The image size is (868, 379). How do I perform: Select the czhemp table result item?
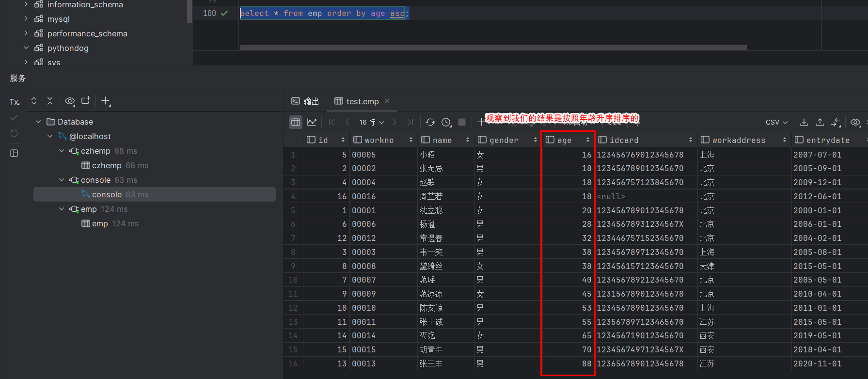[115, 165]
